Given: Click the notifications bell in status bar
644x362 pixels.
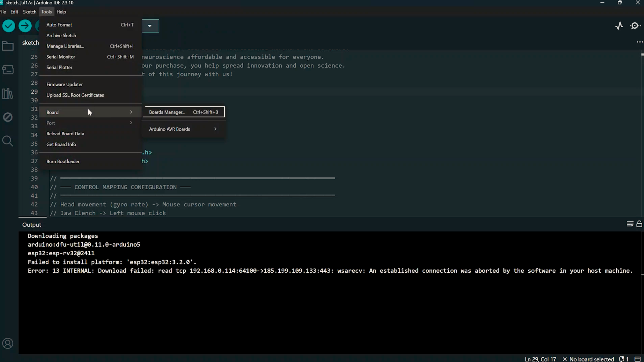Looking at the screenshot, I should tap(623, 359).
